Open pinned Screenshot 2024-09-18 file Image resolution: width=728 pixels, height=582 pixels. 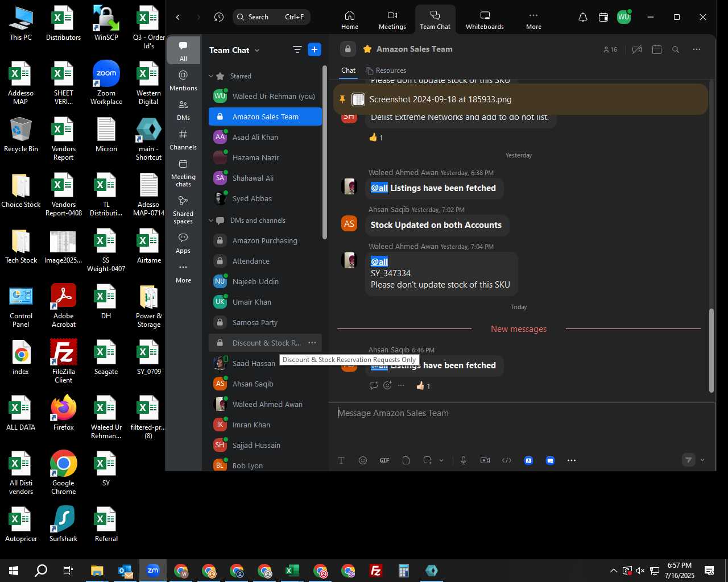[520, 99]
